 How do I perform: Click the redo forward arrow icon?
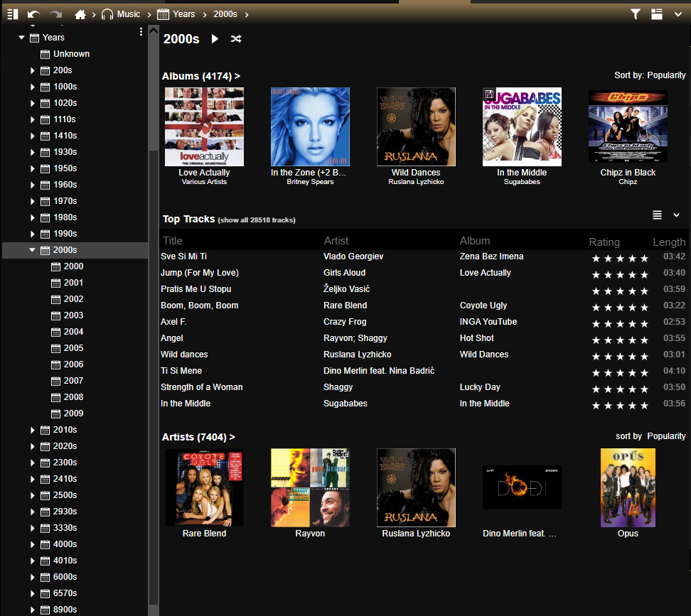[x=55, y=14]
